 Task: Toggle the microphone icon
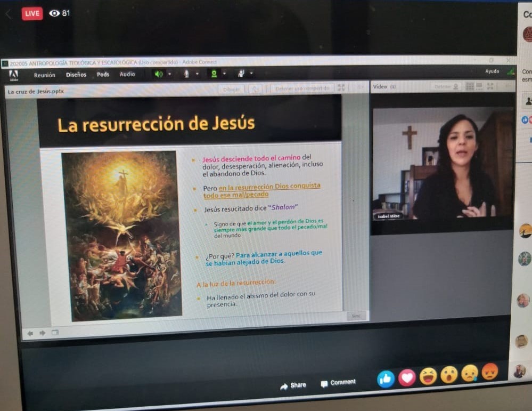tap(186, 74)
